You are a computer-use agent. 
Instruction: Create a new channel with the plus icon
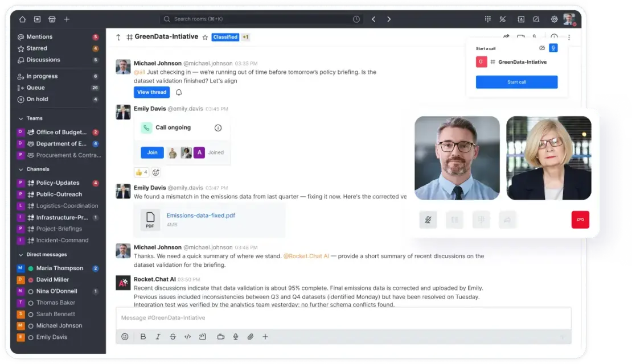tap(66, 19)
